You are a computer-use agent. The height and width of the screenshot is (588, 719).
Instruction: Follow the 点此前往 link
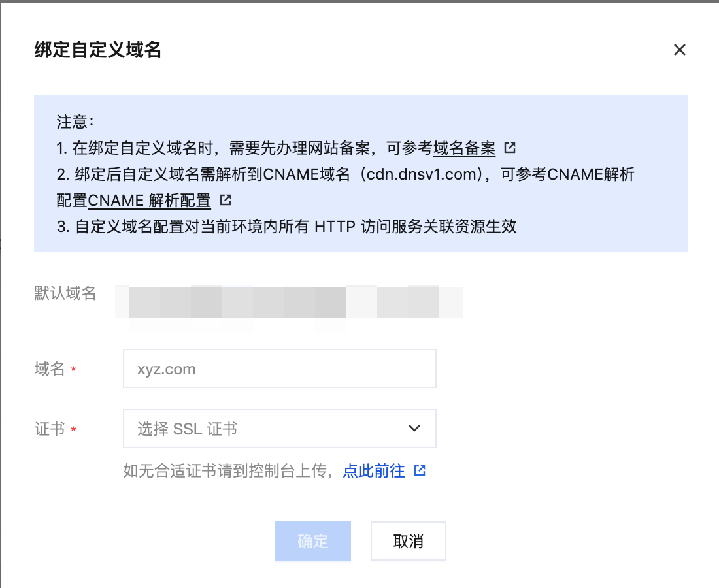tap(374, 470)
